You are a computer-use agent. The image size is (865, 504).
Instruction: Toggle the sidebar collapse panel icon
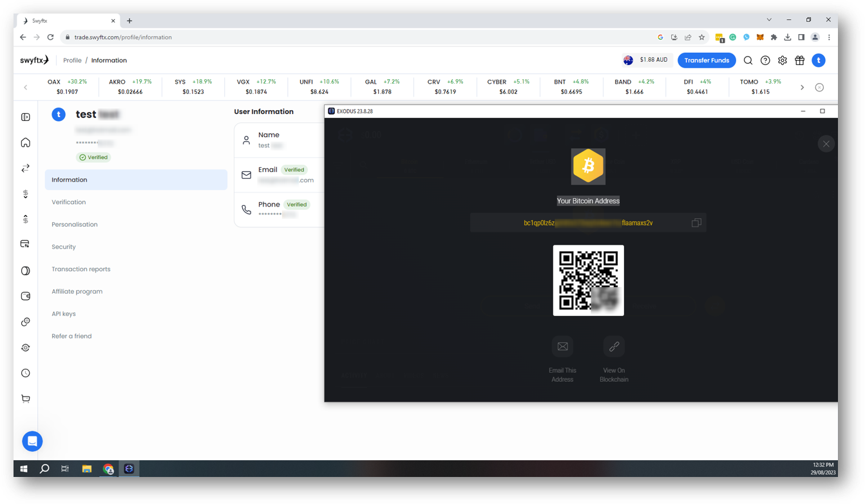pos(26,117)
